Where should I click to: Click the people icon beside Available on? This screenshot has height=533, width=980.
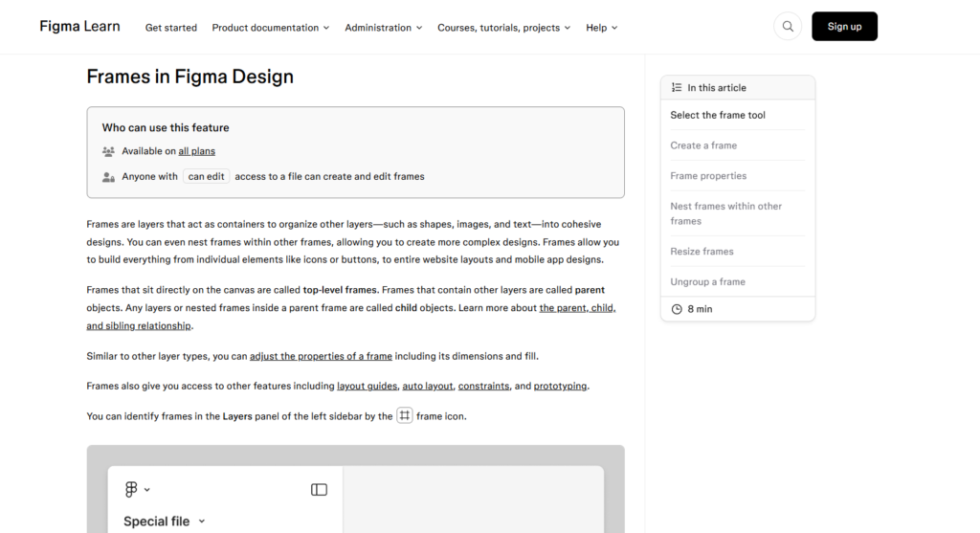(108, 151)
